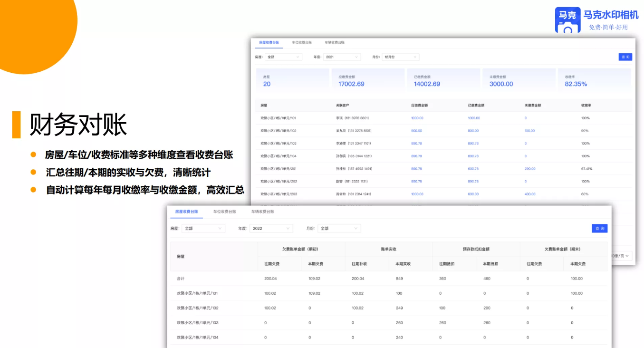The image size is (644, 348).
Task: Select resident 赵容 (181 2332 1131)
Action: [352, 181]
